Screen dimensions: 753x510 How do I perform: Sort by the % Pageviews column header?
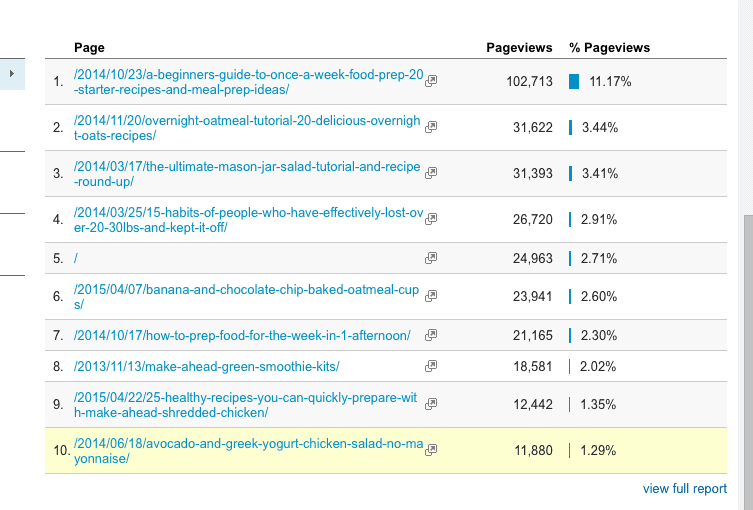(609, 48)
